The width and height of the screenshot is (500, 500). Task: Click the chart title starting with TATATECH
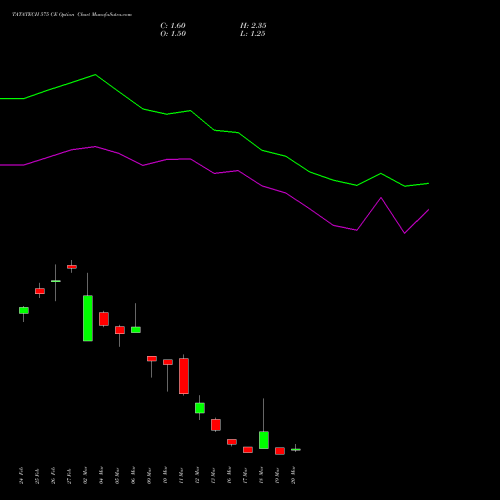72,15
